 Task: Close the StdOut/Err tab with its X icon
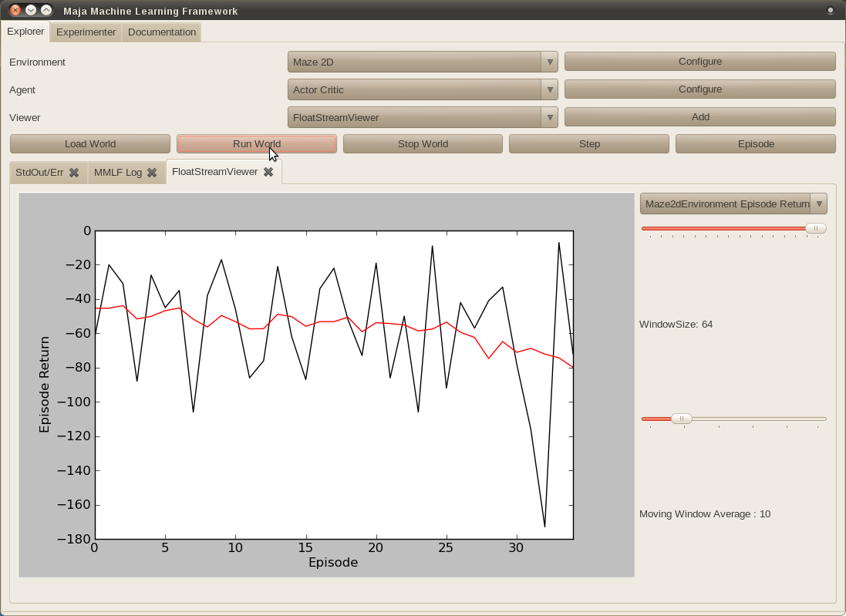point(74,173)
